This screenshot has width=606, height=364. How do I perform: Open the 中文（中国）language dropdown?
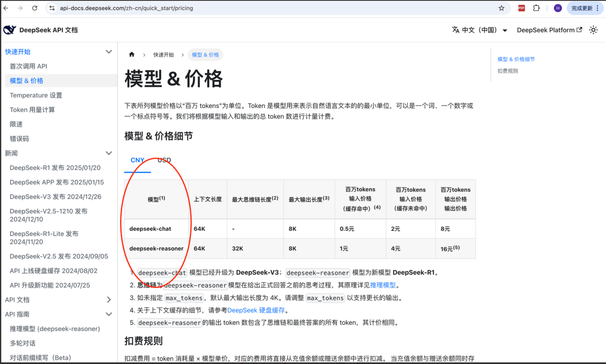click(479, 30)
